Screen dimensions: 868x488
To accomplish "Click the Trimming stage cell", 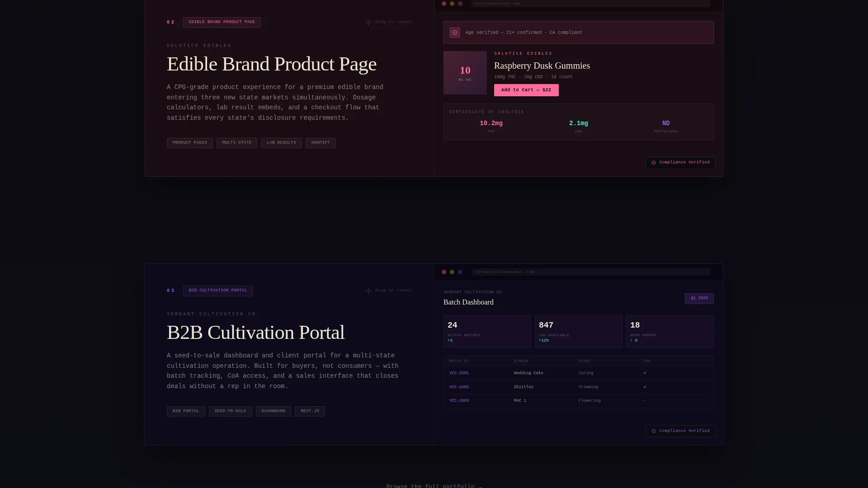I will click(x=588, y=387).
